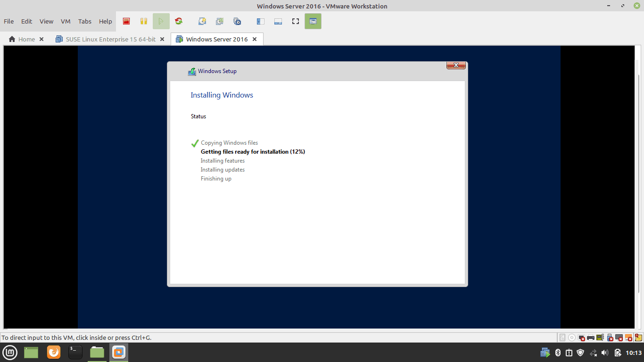Close the SUSE Linux Enterprise tab
Viewport: 644px width, 362px height.
tap(162, 39)
